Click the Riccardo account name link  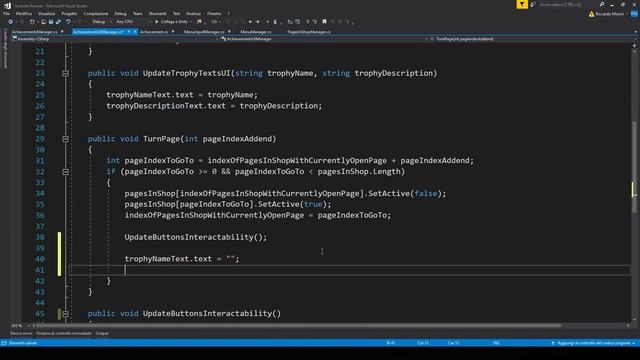pos(609,14)
